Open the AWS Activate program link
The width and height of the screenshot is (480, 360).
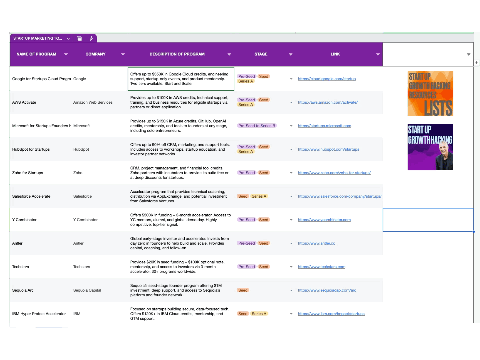[x=328, y=102]
